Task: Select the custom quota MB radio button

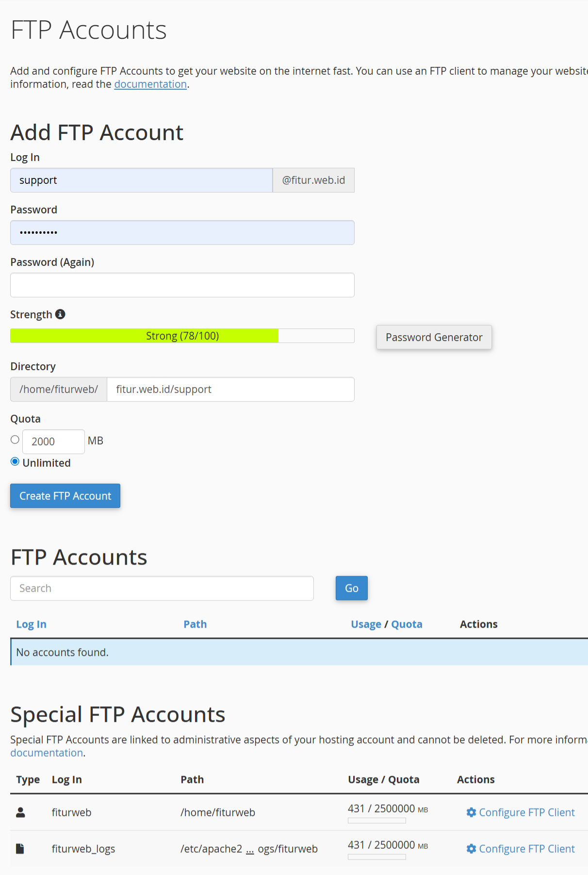Action: (x=15, y=439)
